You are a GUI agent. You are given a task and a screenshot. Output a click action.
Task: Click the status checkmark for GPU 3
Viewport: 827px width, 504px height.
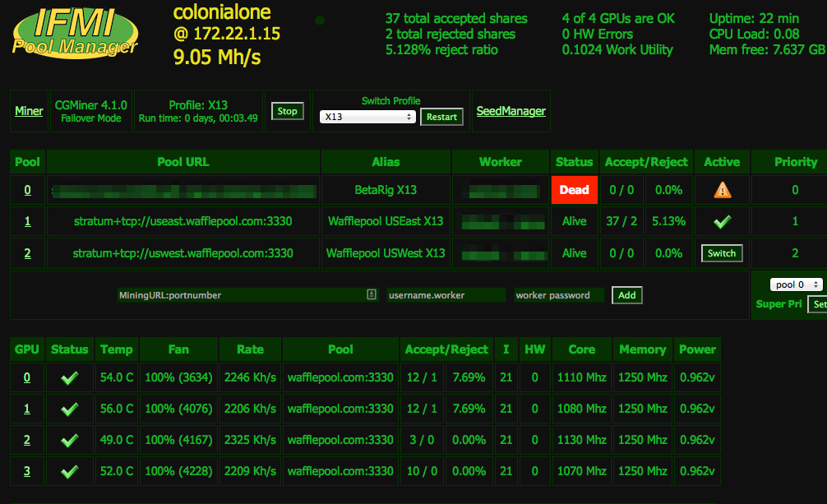(x=70, y=471)
